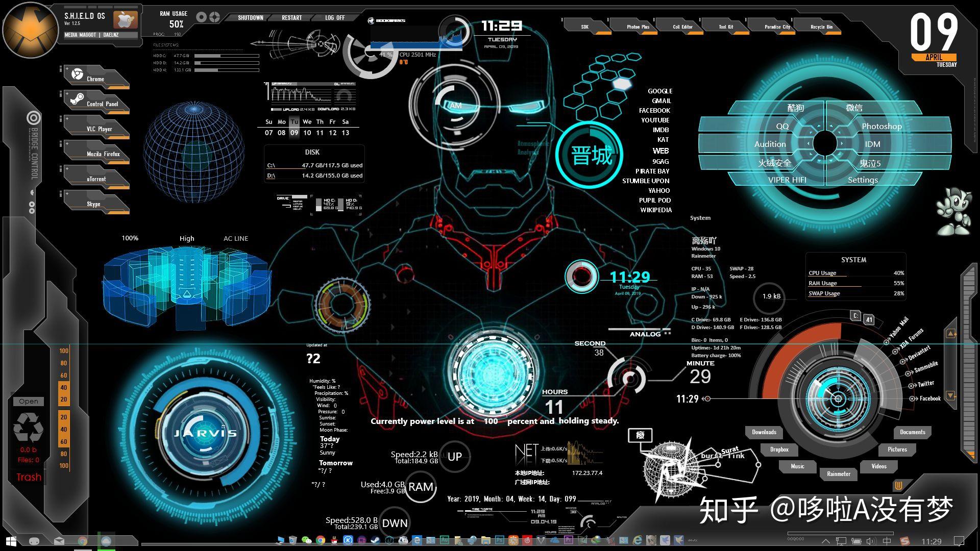Launch Audition from the circular menu
Image resolution: width=980 pixels, height=551 pixels.
[x=770, y=144]
